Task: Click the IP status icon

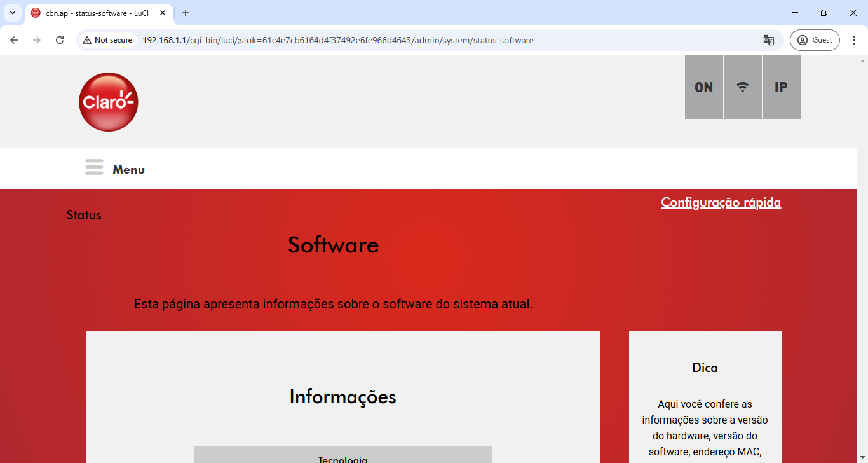Action: coord(781,87)
